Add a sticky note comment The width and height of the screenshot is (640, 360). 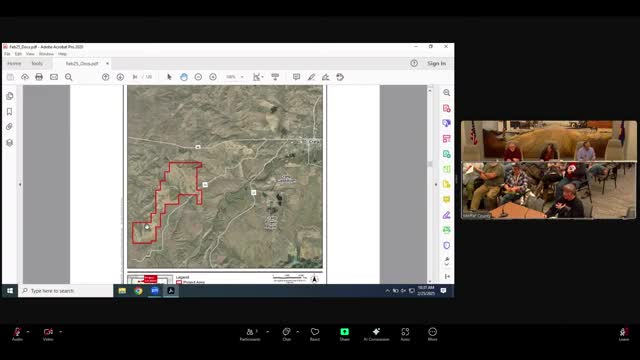pos(296,77)
